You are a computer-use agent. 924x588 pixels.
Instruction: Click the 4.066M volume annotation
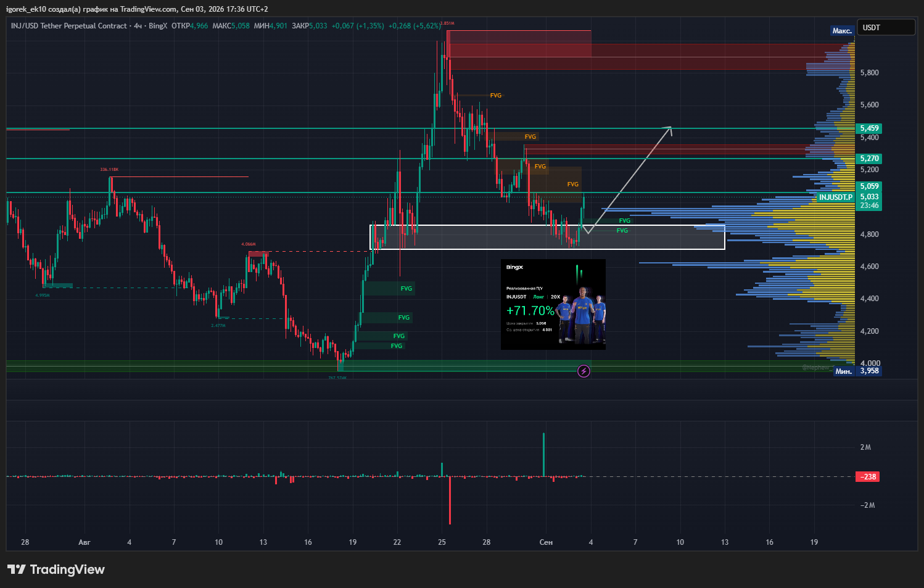pyautogui.click(x=249, y=244)
